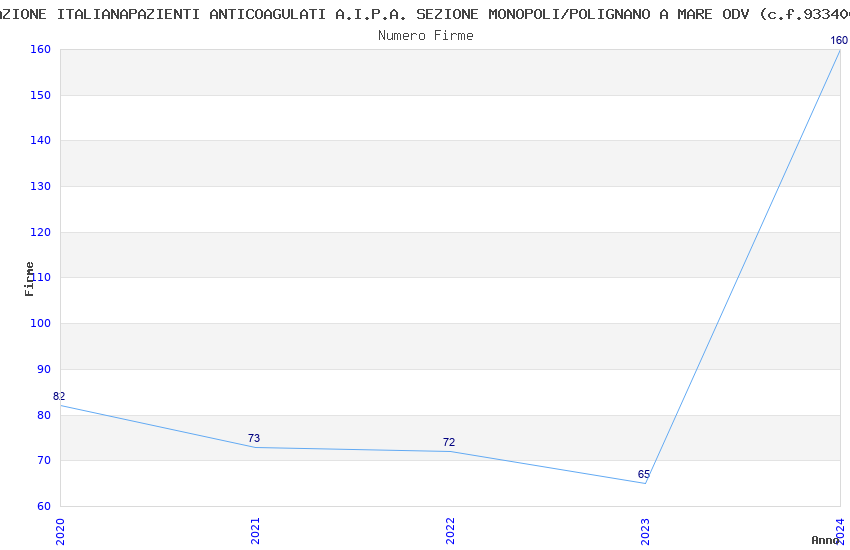Click the 90 y-axis tick label
This screenshot has width=850, height=550.
coord(44,369)
